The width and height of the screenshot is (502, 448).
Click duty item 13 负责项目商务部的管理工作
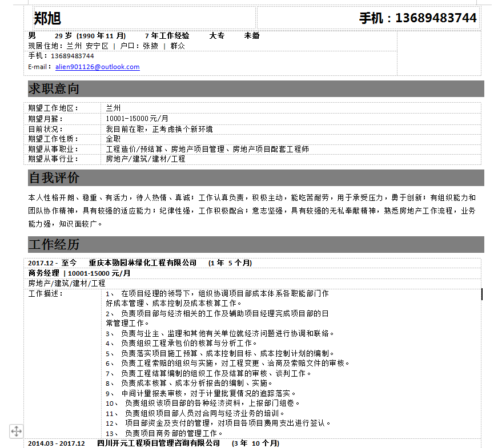164,434
